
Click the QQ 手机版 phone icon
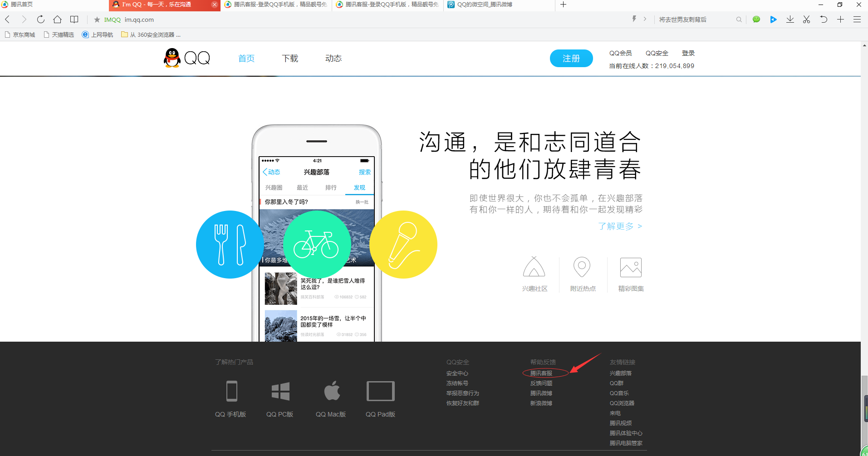[x=231, y=391]
